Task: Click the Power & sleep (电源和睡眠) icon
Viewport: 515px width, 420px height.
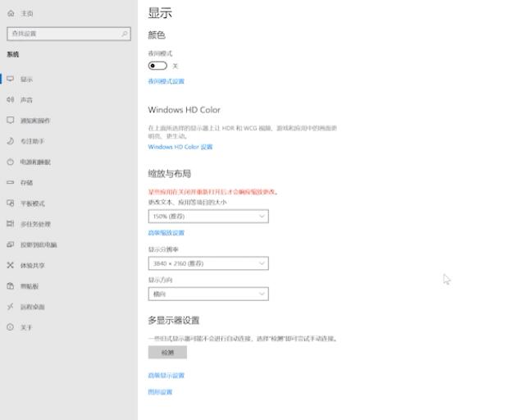Action: click(x=11, y=162)
